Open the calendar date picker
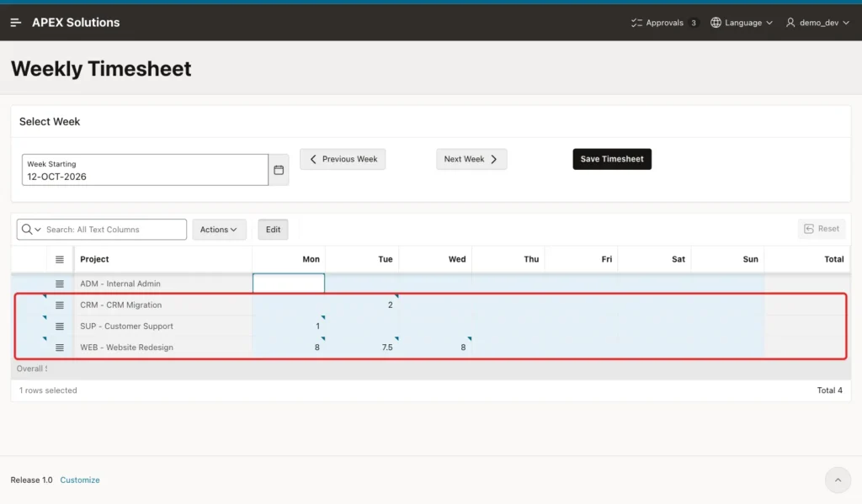The image size is (862, 504). (279, 170)
